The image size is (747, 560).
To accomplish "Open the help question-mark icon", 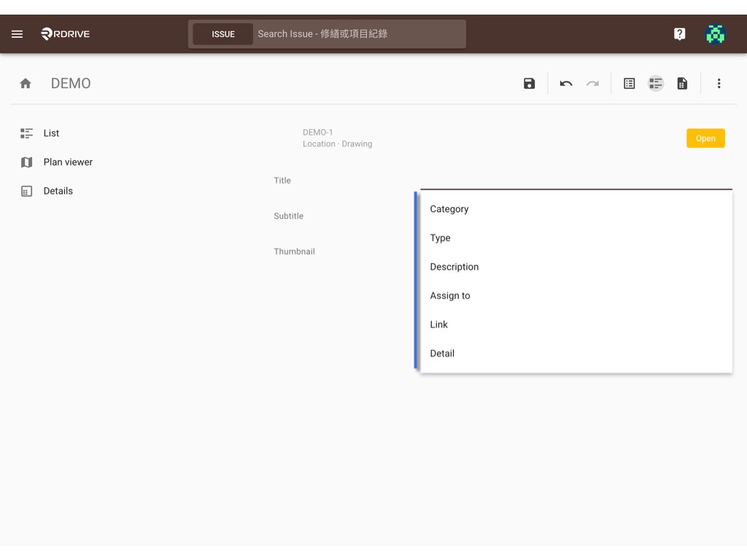I will click(679, 34).
